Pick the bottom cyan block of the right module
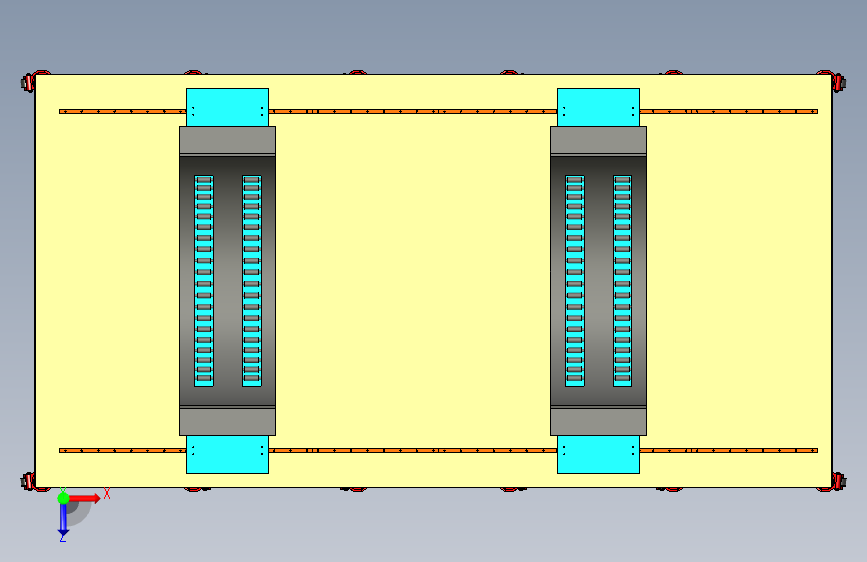This screenshot has height=562, width=867. pos(598,454)
